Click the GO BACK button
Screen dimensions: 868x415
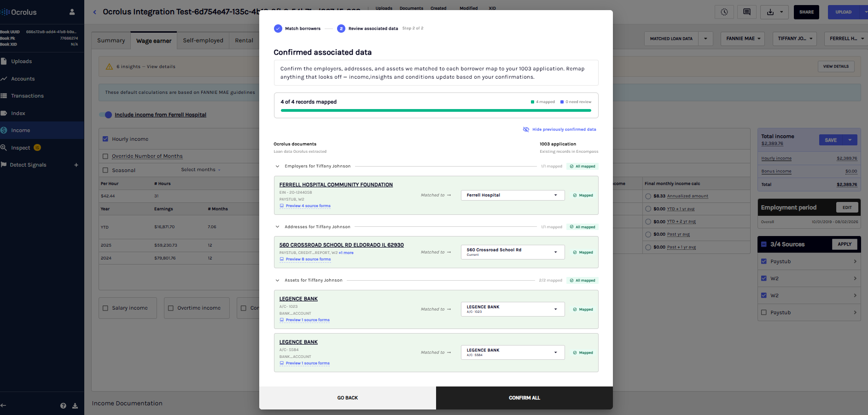[348, 398]
